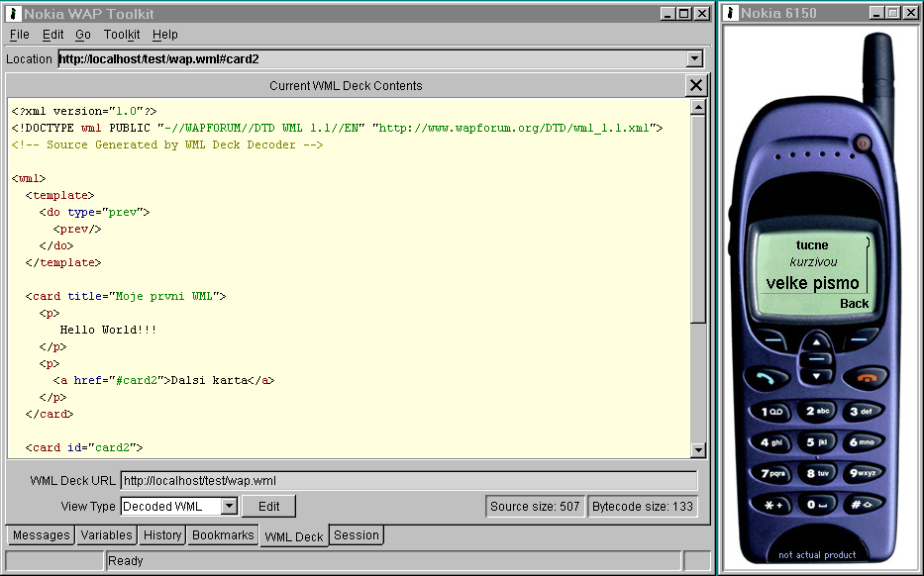Click the card title 'Moje prvni WML' line
Screen dimensions: 924x576
tap(126, 296)
